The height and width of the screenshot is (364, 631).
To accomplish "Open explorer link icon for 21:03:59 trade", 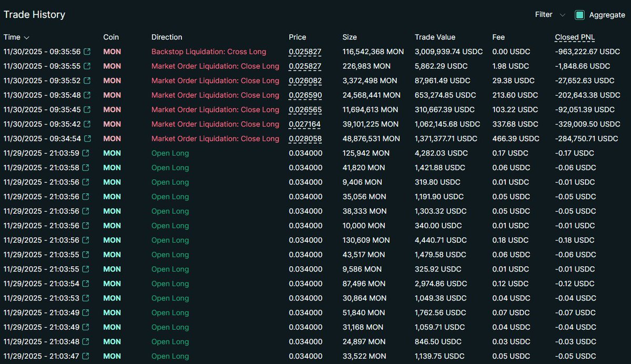I will coord(86,153).
